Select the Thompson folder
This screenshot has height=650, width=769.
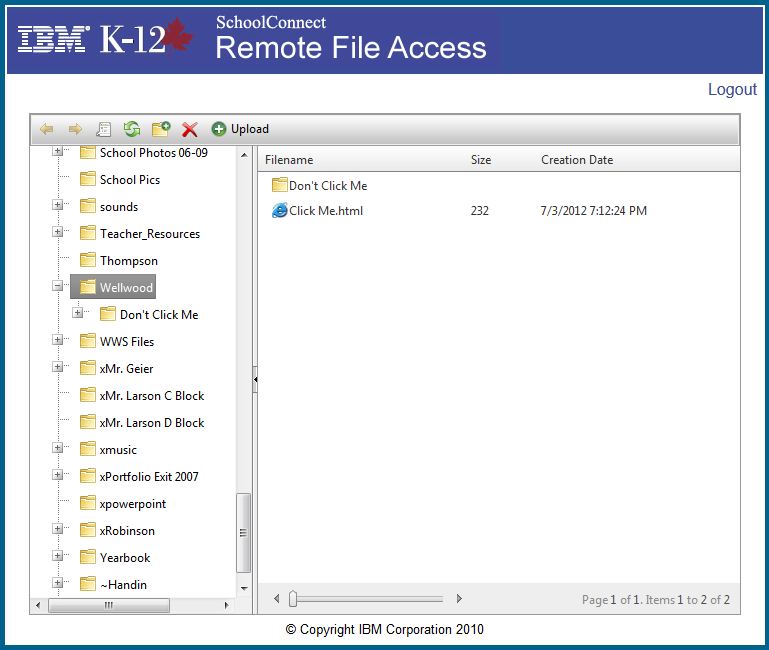coord(129,261)
